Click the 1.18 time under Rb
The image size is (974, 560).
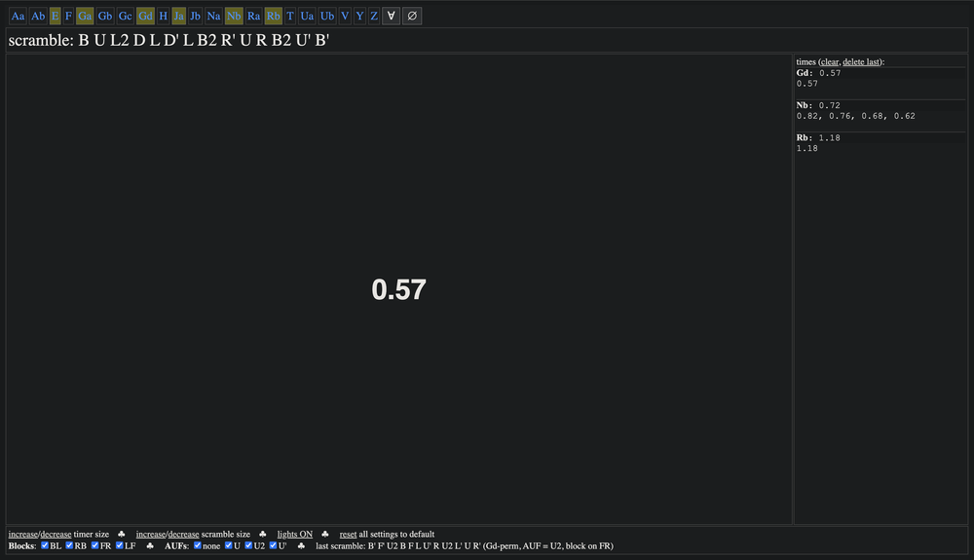806,148
